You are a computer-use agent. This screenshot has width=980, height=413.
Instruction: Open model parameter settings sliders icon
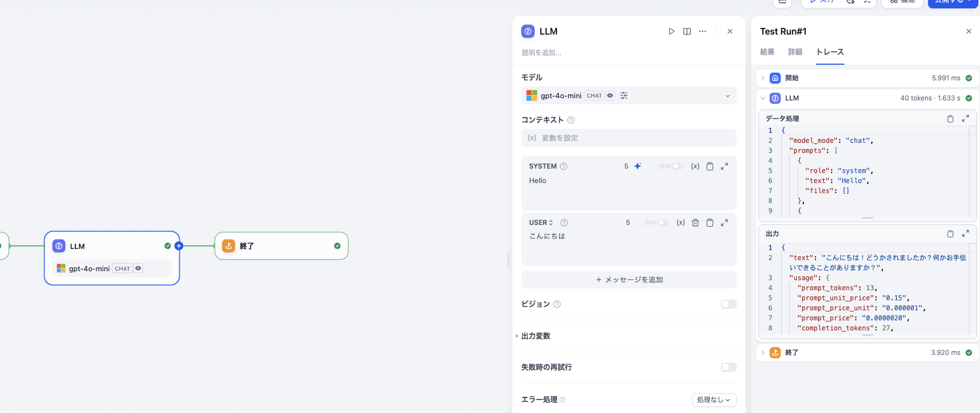tap(624, 95)
